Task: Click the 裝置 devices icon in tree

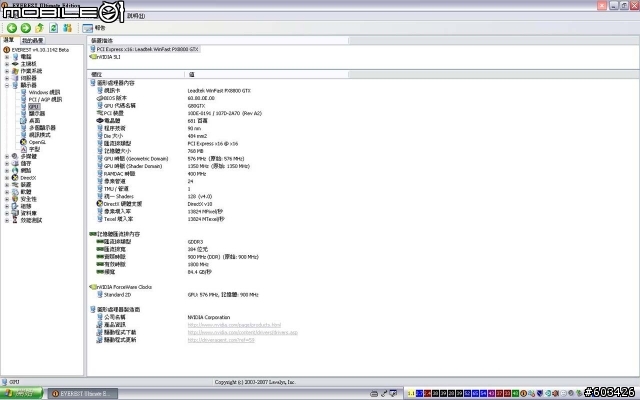Action: pos(15,184)
